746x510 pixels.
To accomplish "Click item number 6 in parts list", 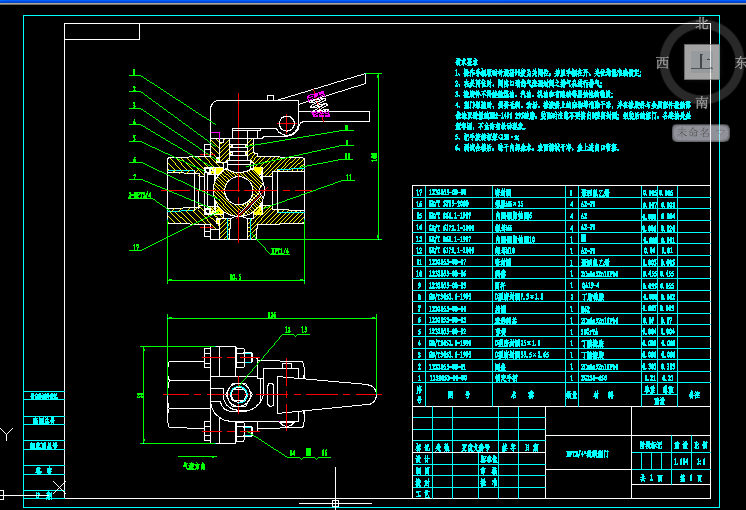I will (x=419, y=320).
